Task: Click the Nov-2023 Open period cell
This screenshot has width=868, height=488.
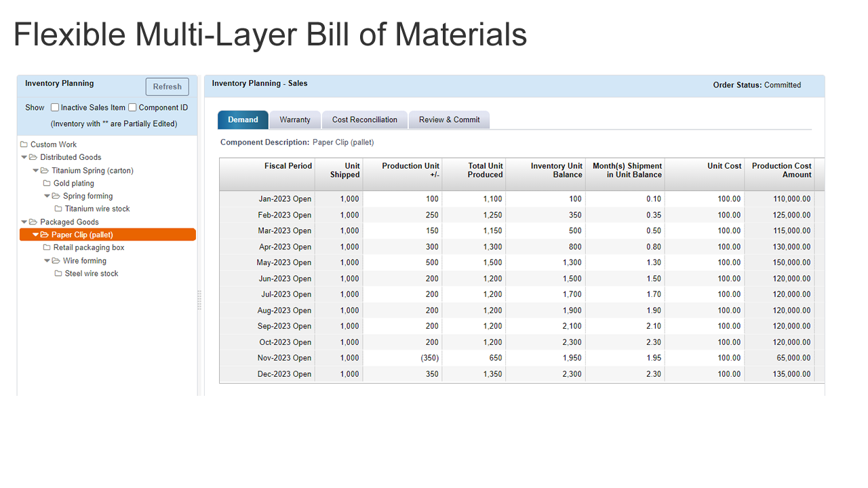Action: (x=267, y=358)
